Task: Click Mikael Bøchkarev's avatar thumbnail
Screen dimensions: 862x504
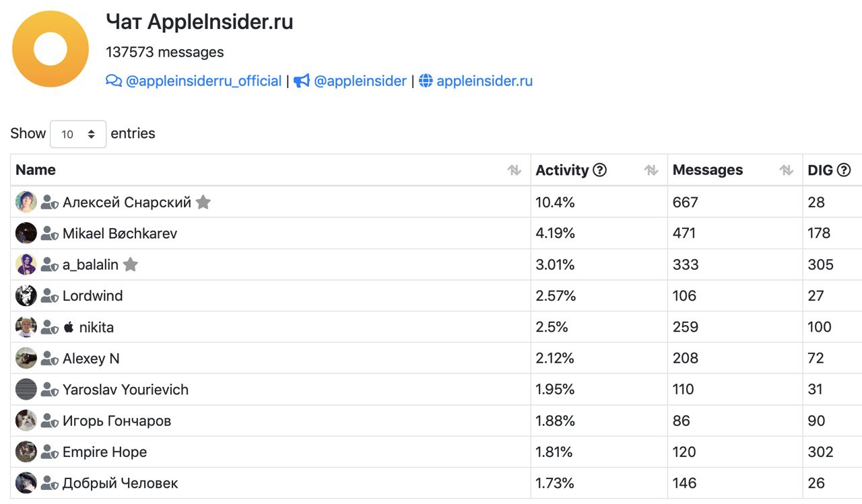Action: coord(26,233)
